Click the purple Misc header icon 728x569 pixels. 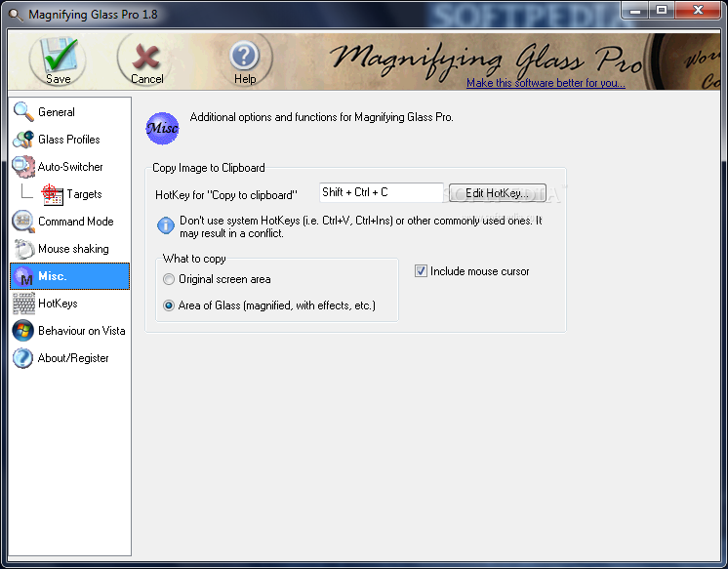(x=163, y=128)
